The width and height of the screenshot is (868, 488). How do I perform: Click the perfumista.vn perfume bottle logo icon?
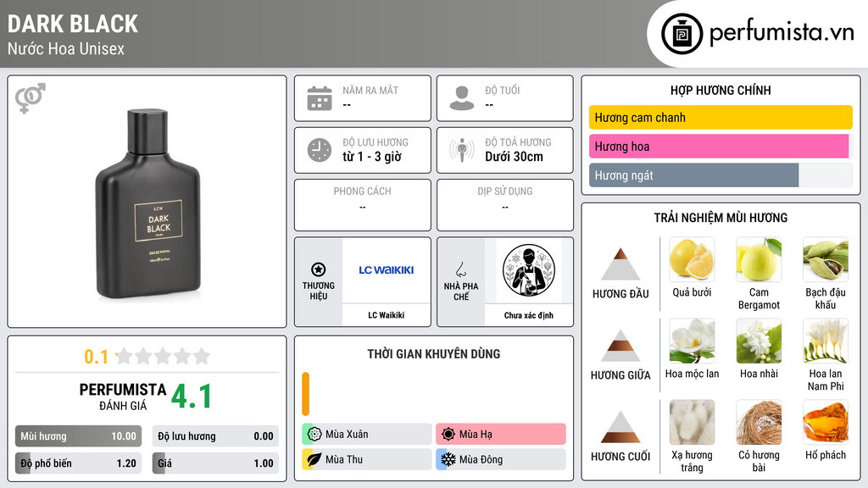coord(682,34)
